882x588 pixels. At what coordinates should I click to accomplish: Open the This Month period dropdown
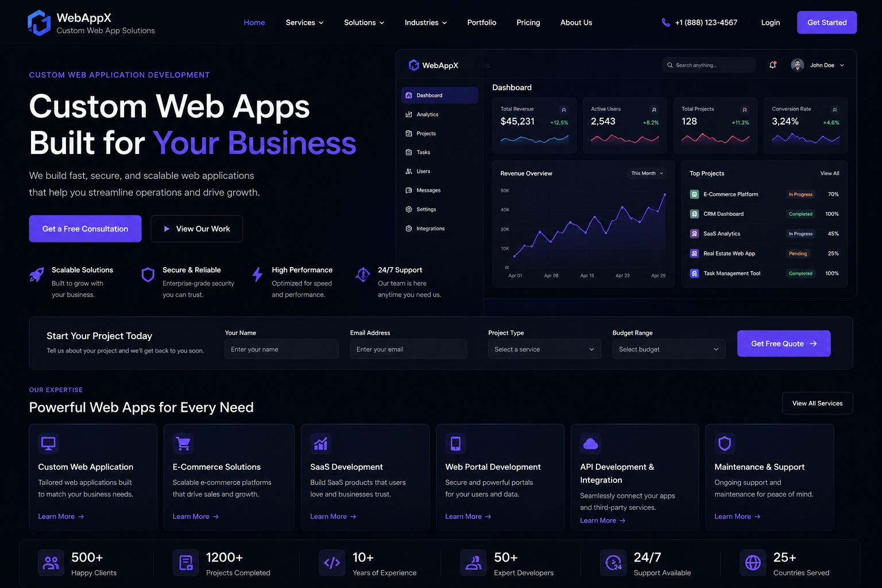(647, 173)
